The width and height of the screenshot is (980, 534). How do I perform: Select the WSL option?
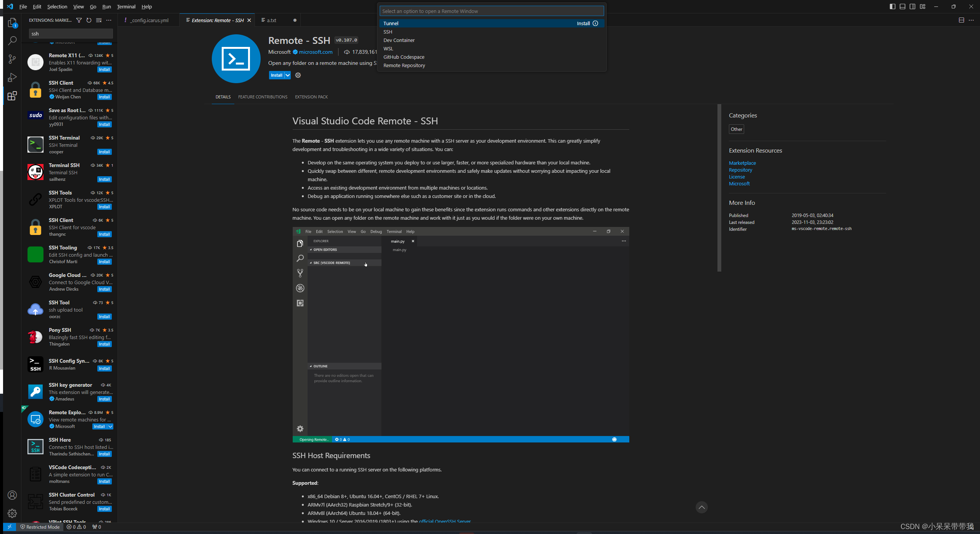(x=492, y=48)
